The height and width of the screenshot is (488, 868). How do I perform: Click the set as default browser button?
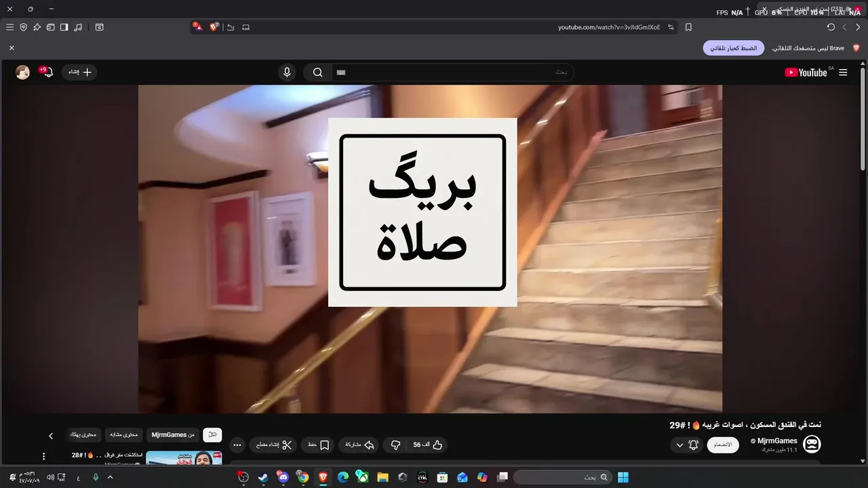coord(734,48)
